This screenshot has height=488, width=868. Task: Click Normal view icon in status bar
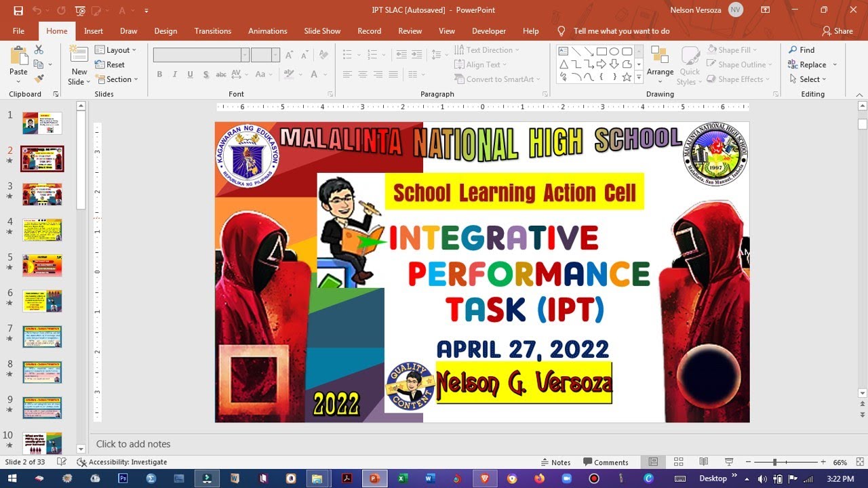(x=653, y=462)
